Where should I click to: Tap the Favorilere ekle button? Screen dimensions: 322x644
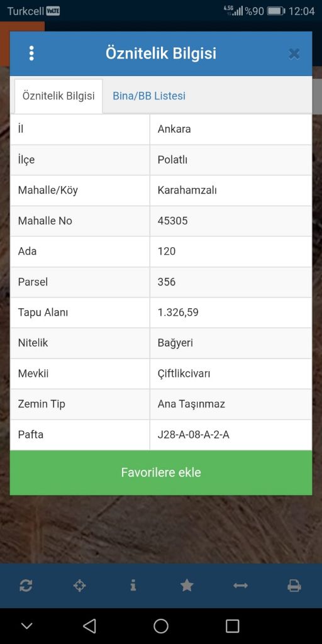pyautogui.click(x=161, y=472)
